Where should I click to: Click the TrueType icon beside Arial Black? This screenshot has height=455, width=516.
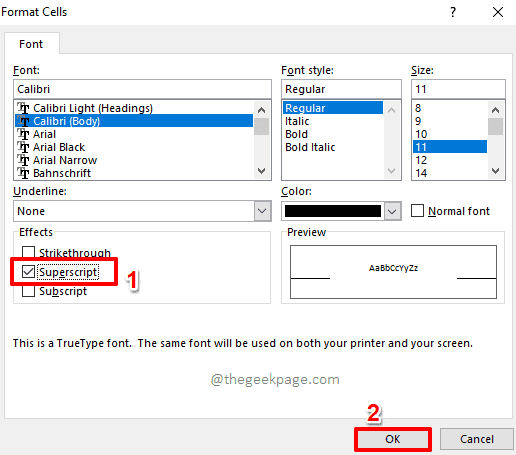click(x=23, y=147)
